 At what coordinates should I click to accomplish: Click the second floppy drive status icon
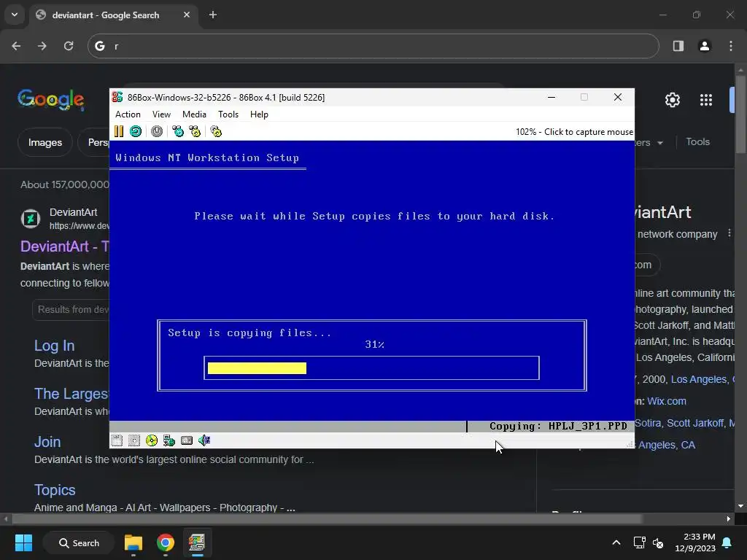pos(134,440)
